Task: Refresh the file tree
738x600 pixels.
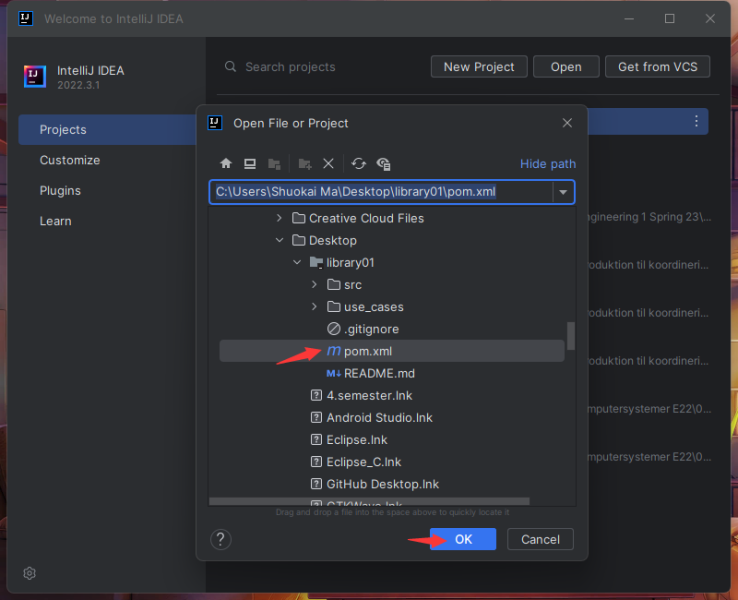Action: point(359,163)
